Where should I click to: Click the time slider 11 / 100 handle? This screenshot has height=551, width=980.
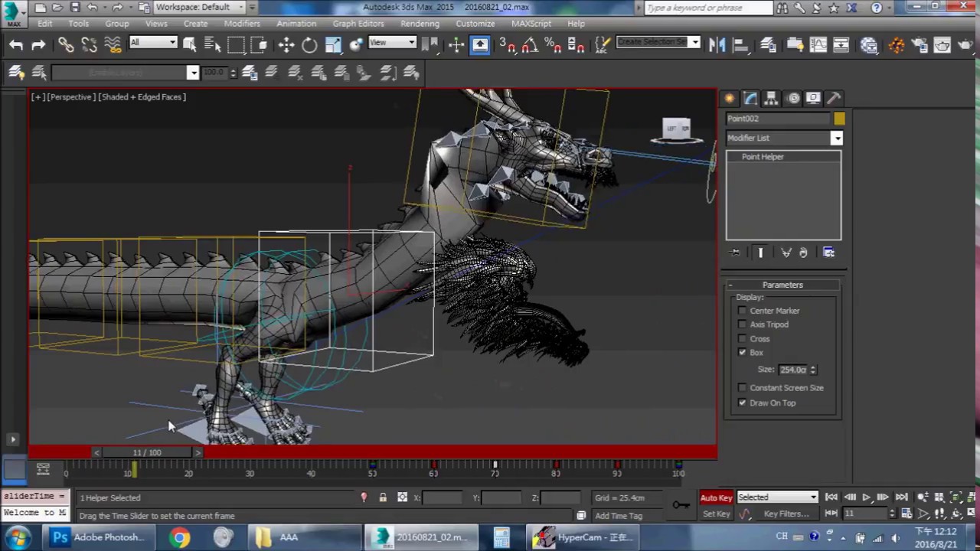tap(147, 453)
